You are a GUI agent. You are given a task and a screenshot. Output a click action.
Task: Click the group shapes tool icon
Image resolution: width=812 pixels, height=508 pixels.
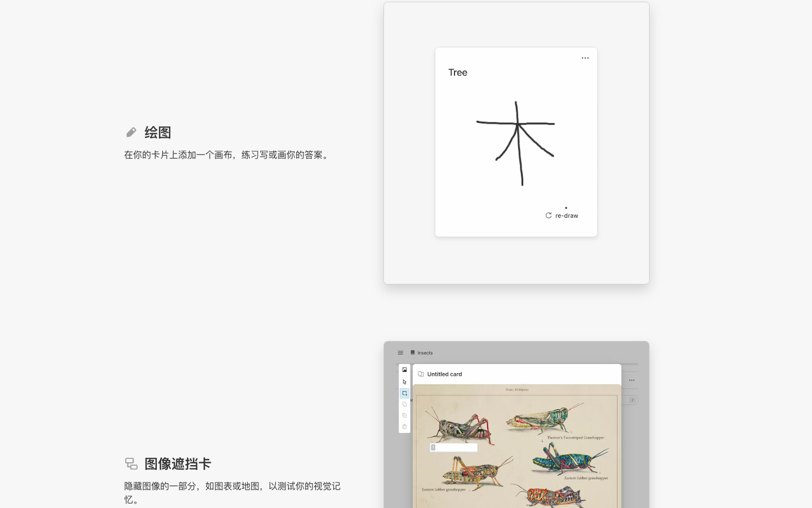(404, 404)
